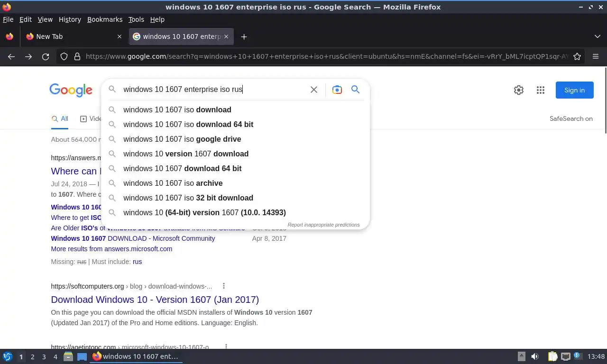Click the show desktop taskbar icon
The width and height of the screenshot is (607, 364).
[82, 356]
